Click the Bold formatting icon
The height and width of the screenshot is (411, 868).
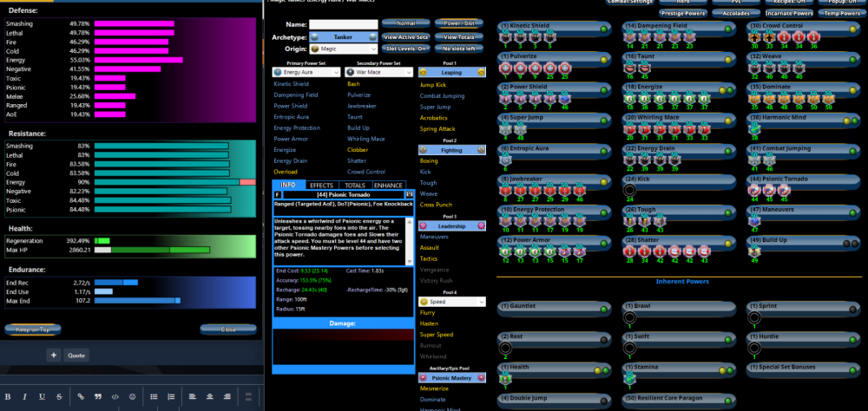point(10,396)
